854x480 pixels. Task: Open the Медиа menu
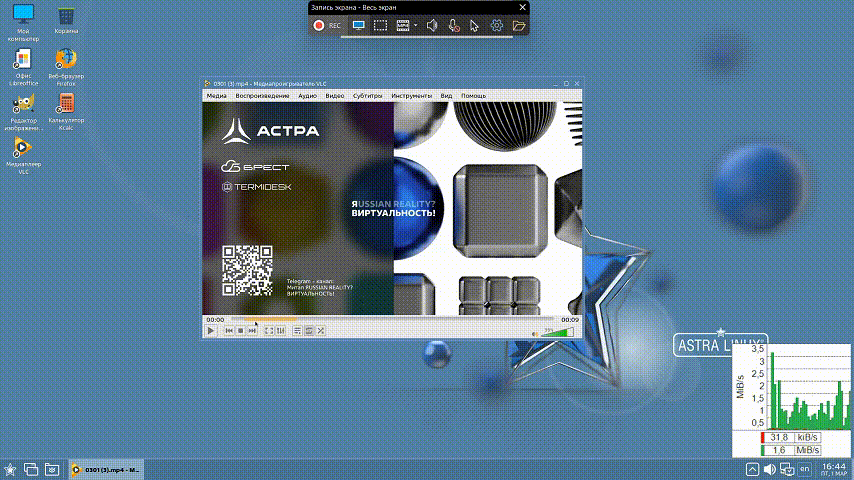[x=216, y=95]
